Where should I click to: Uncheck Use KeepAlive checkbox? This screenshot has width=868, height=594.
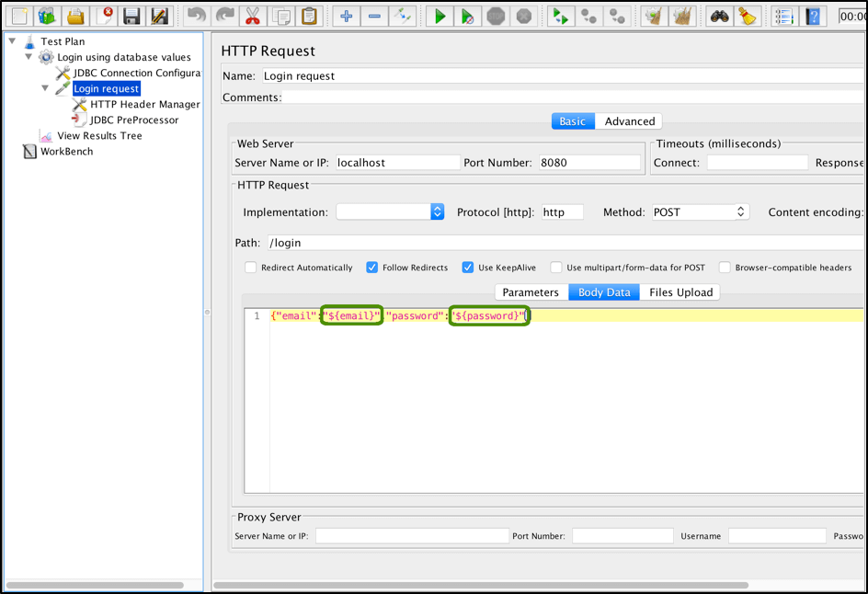pyautogui.click(x=468, y=268)
